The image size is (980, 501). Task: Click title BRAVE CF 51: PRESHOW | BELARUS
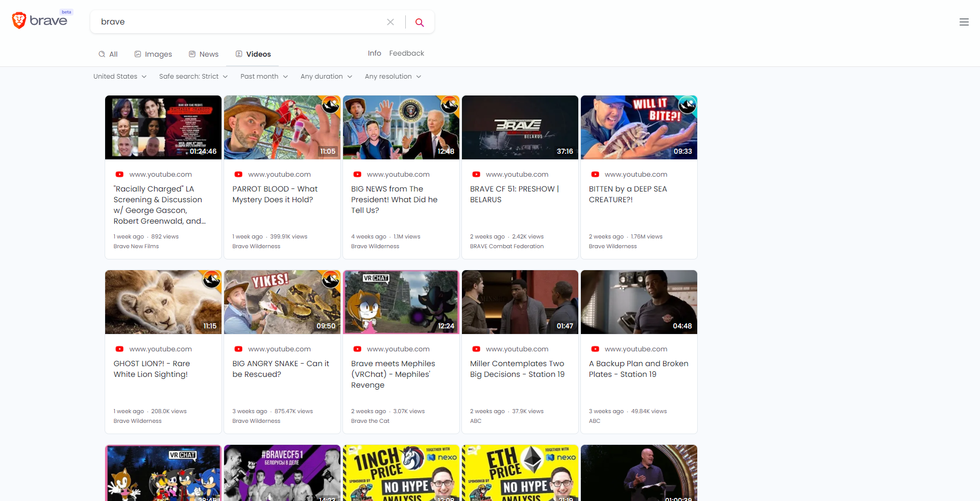point(514,194)
